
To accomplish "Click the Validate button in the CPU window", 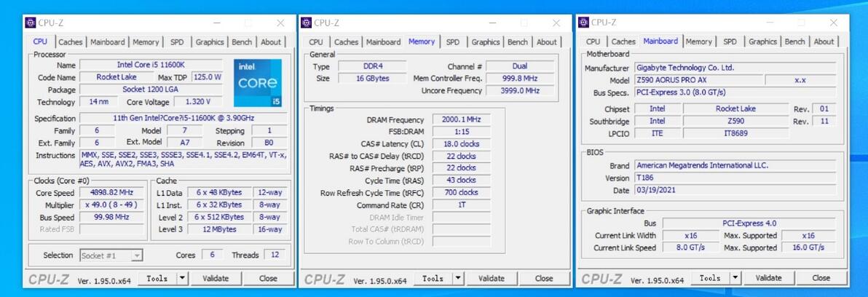I will [216, 278].
